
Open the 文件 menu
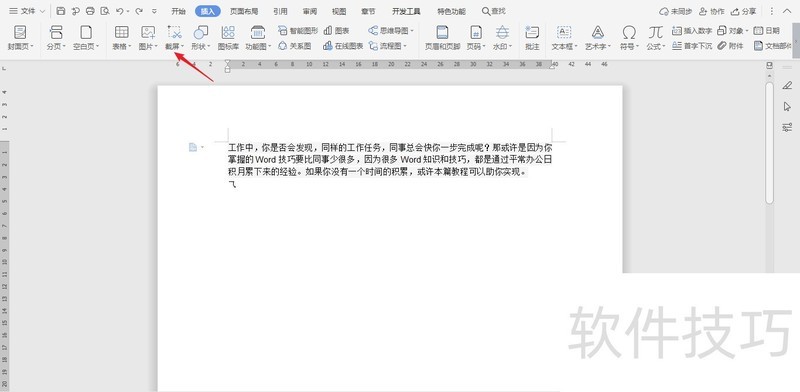tap(27, 11)
